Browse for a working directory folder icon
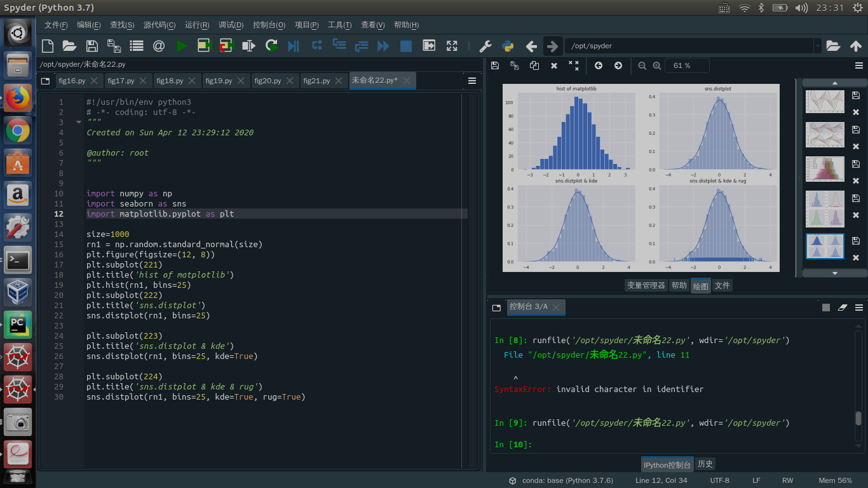 [833, 46]
